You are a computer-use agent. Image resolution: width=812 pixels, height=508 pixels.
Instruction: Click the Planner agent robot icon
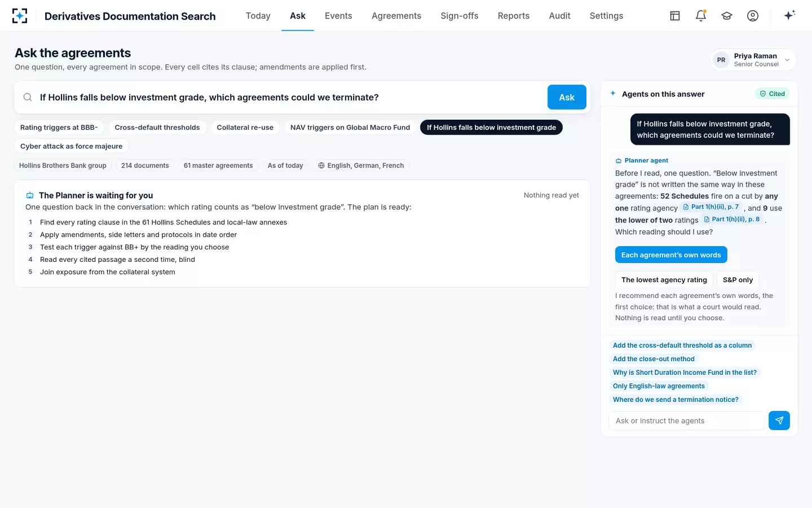(x=619, y=161)
